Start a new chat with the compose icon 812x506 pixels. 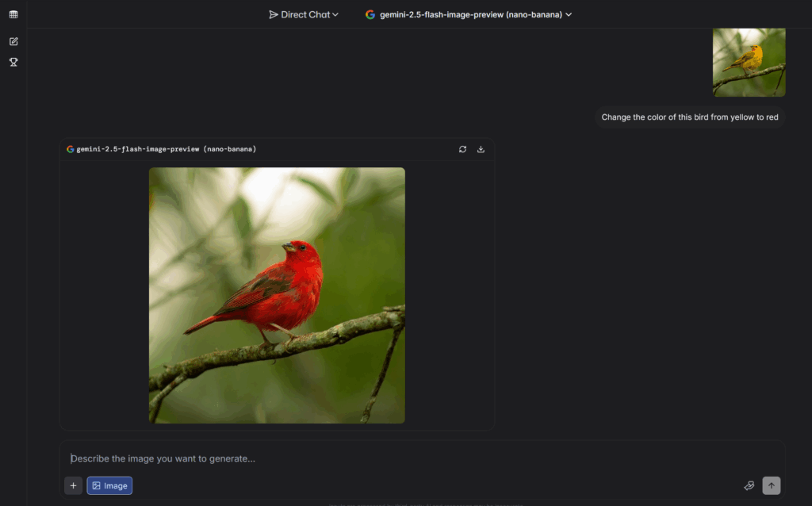click(13, 40)
